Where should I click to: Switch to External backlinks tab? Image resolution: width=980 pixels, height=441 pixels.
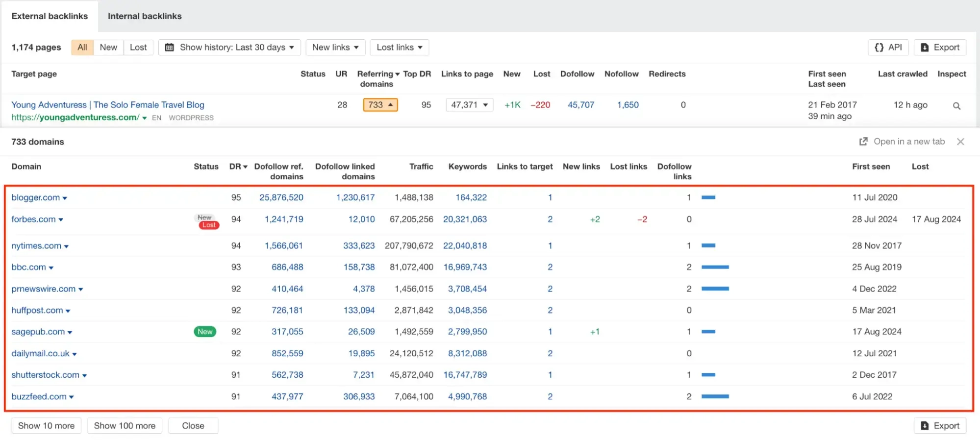(x=50, y=16)
